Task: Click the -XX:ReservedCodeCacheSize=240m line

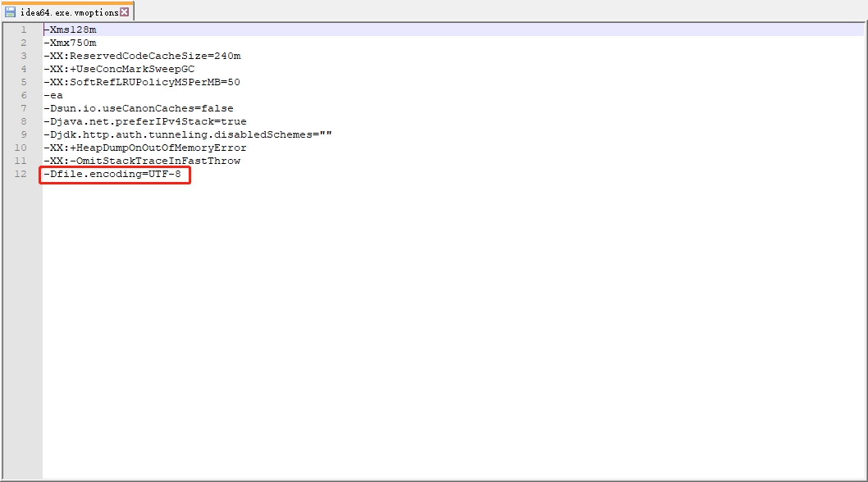Action: pyautogui.click(x=142, y=56)
